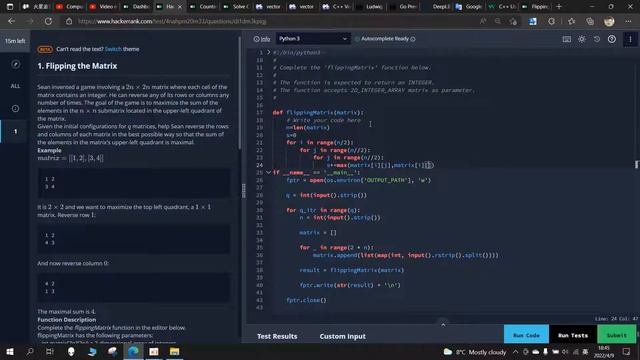Click the code line def flippingMatrix(matrix)
This screenshot has height=360, width=640.
(318, 112)
